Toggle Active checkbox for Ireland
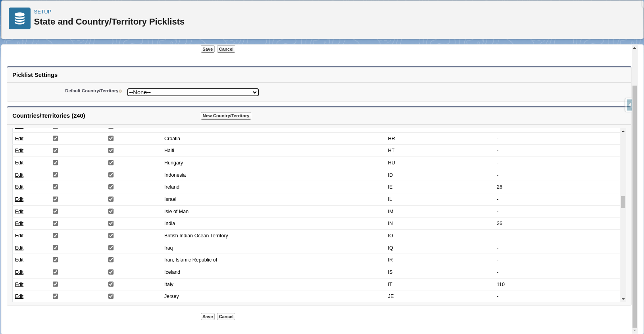The width and height of the screenshot is (644, 334). [x=55, y=187]
